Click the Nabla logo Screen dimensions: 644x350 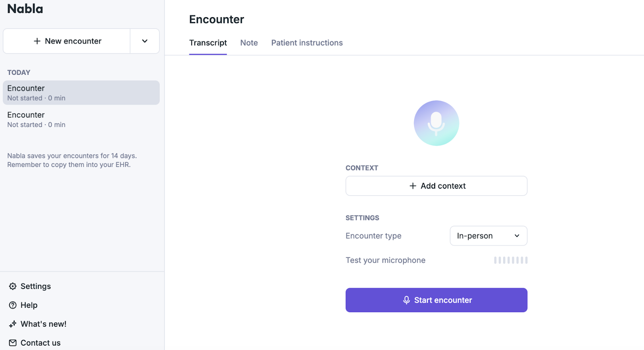tap(25, 9)
